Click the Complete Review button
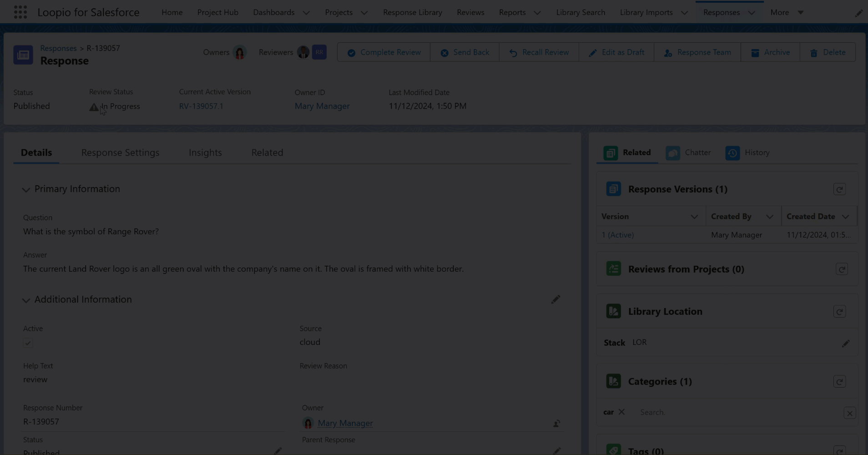The image size is (868, 455). pyautogui.click(x=384, y=52)
